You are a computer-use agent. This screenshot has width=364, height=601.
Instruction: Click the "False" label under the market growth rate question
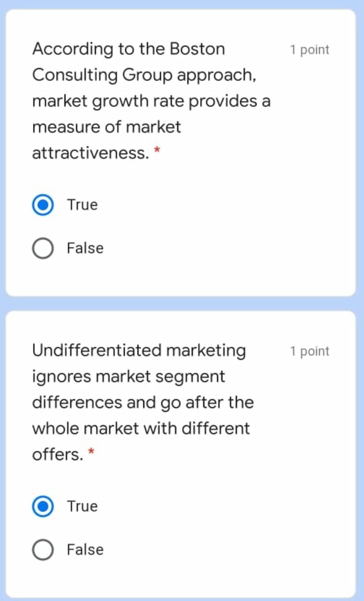point(85,248)
